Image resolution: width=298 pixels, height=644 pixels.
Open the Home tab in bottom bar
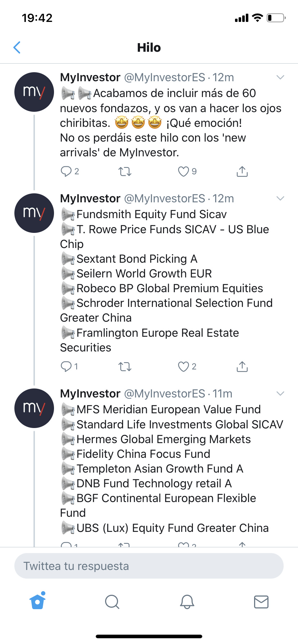[x=38, y=601]
